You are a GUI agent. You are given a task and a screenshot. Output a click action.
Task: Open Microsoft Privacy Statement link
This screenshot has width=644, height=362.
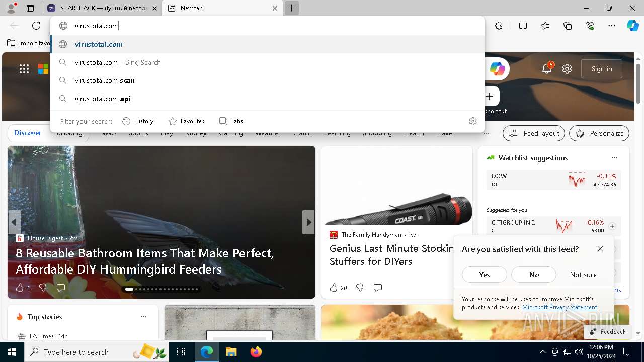[559, 307]
